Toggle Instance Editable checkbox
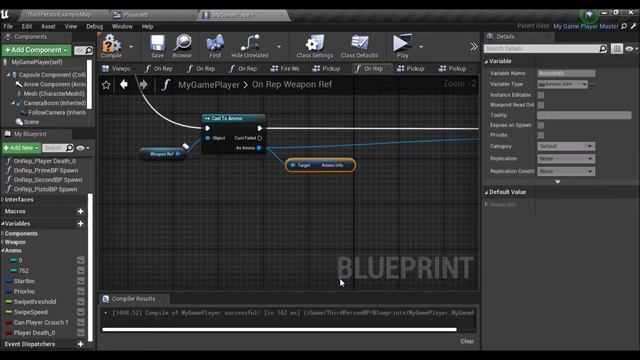This screenshot has width=640, height=360. (541, 95)
